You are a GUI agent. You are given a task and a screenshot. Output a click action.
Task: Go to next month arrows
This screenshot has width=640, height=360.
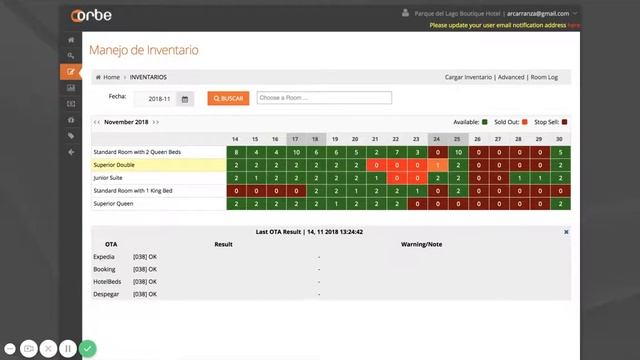click(x=156, y=122)
